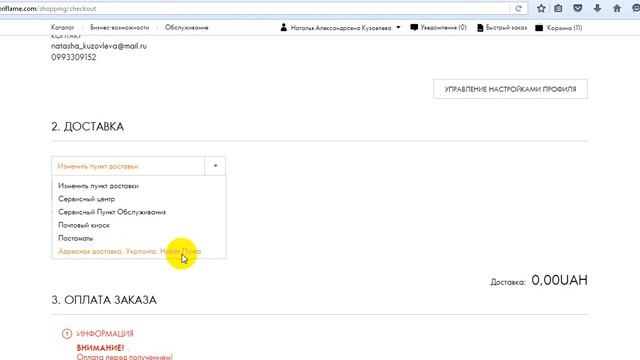This screenshot has width=640, height=360.
Task: Bookmark this page with the star icon
Action: 541,8
